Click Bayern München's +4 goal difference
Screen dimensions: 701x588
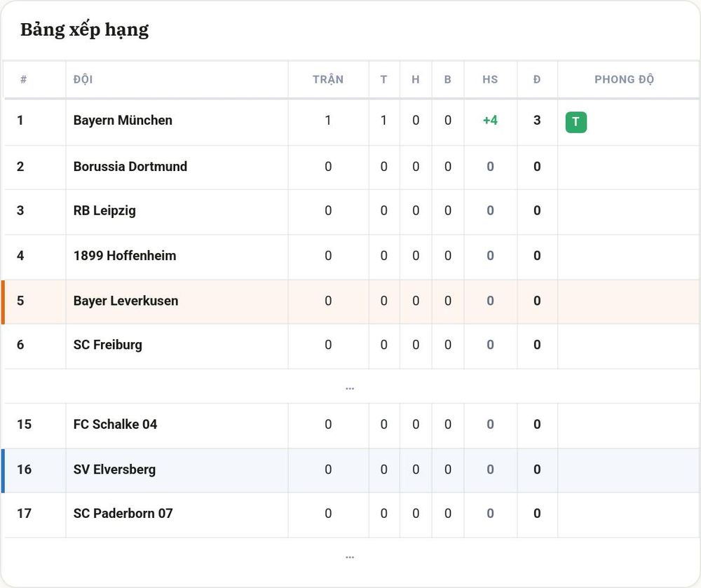click(490, 120)
